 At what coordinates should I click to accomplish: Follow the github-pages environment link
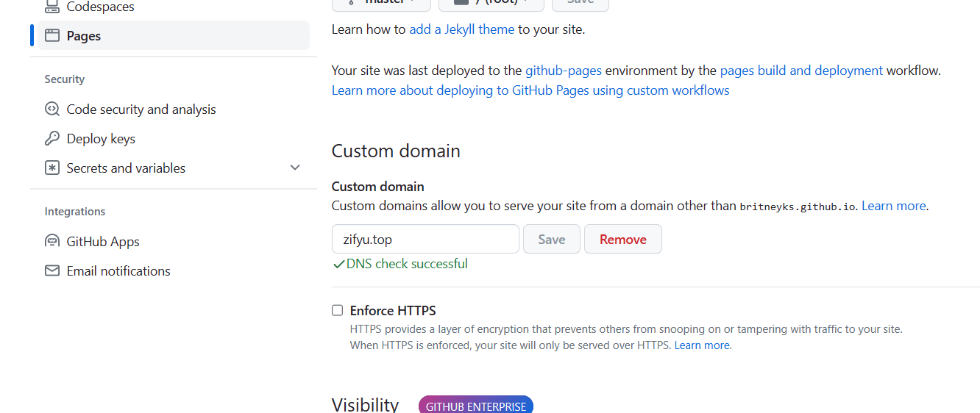point(564,71)
